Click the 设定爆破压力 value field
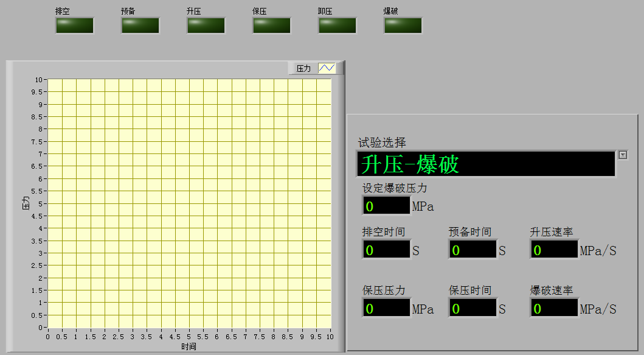Screen dimensions: 644x355 pos(387,206)
